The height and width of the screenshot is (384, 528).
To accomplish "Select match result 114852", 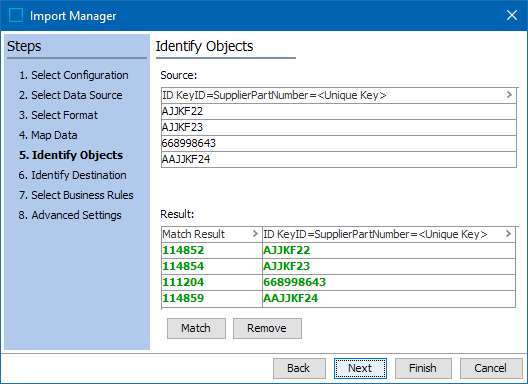I will pos(212,250).
